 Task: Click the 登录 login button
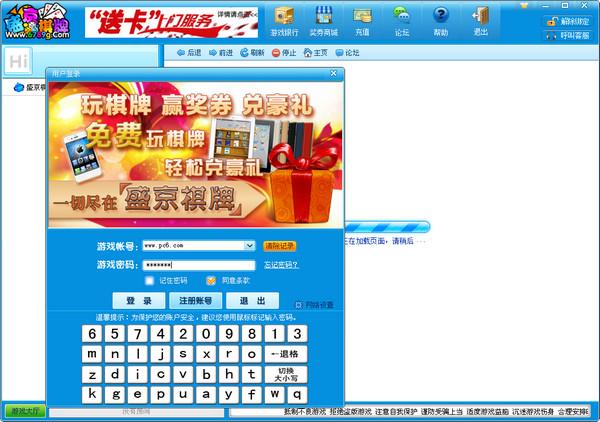click(139, 301)
